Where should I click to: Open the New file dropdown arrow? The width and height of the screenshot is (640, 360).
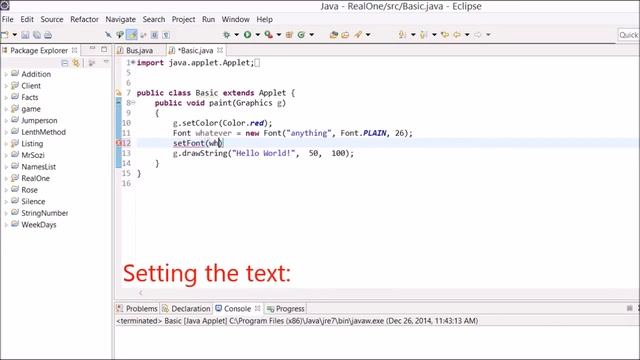[14, 35]
